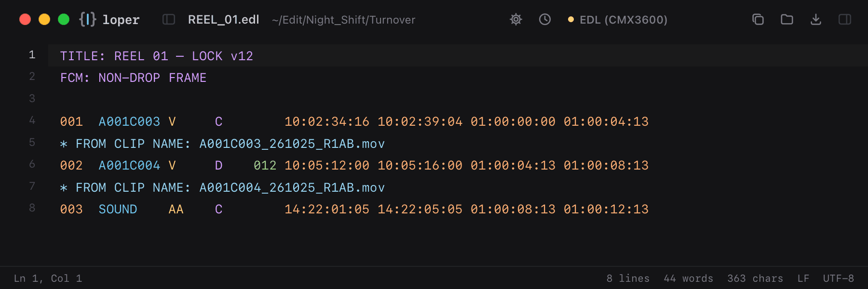Click line number 4 in the gutter
Screen dimensions: 868x289
click(x=32, y=120)
